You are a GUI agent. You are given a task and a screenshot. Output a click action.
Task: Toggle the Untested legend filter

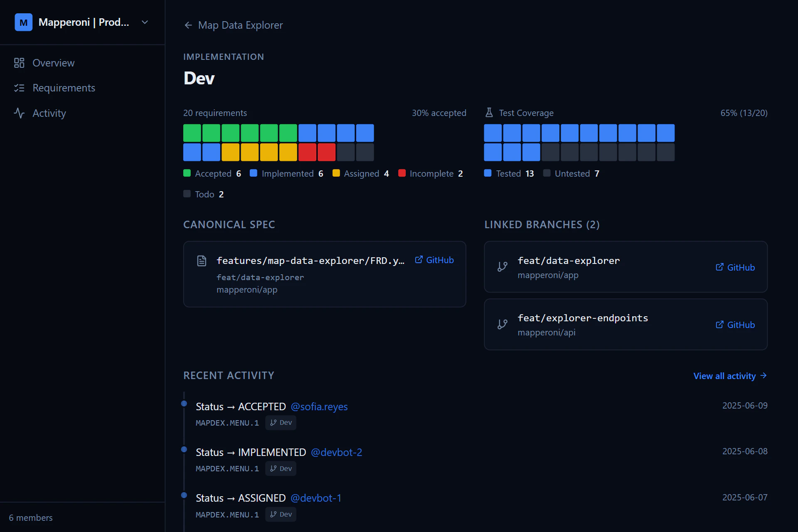tap(547, 173)
